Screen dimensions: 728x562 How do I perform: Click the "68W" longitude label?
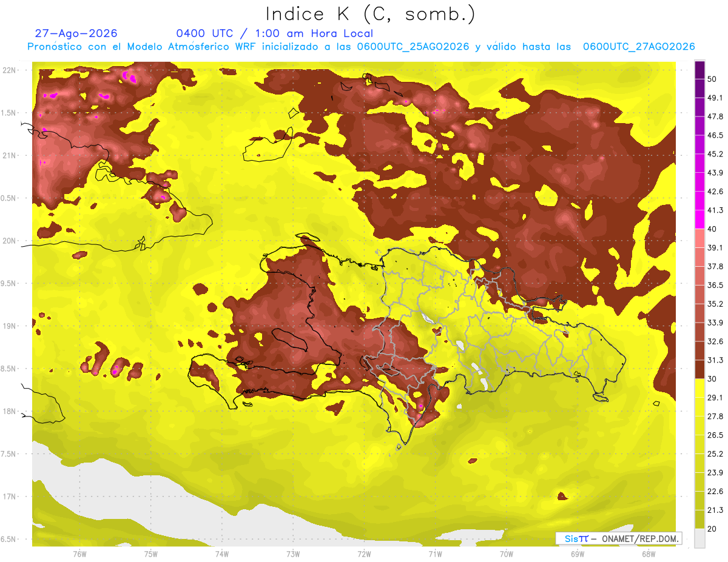pyautogui.click(x=649, y=554)
